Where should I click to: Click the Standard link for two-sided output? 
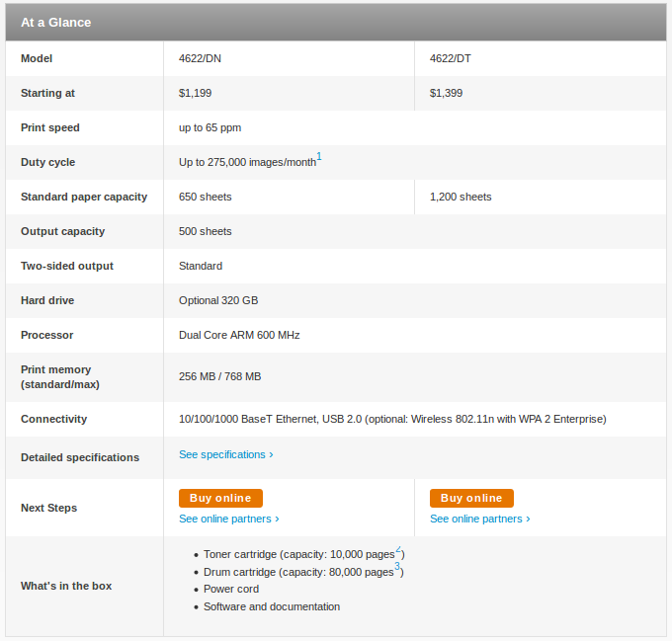[201, 266]
